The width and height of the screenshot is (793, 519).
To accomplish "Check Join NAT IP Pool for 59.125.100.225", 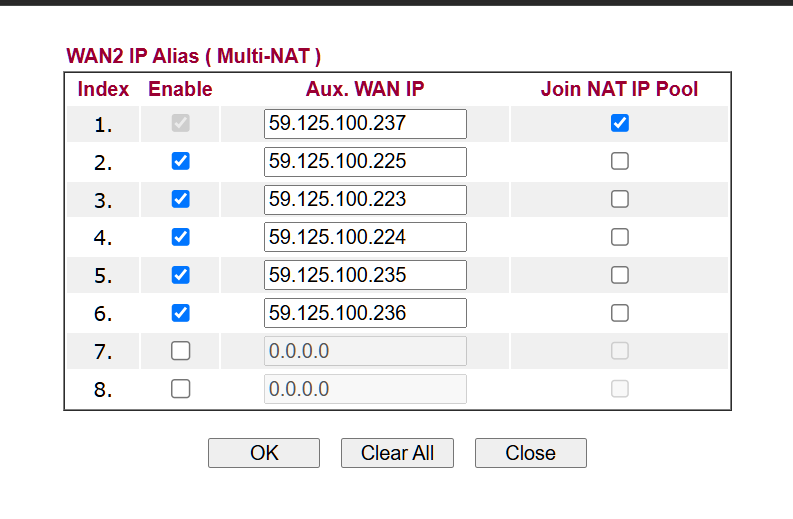I will coord(620,161).
